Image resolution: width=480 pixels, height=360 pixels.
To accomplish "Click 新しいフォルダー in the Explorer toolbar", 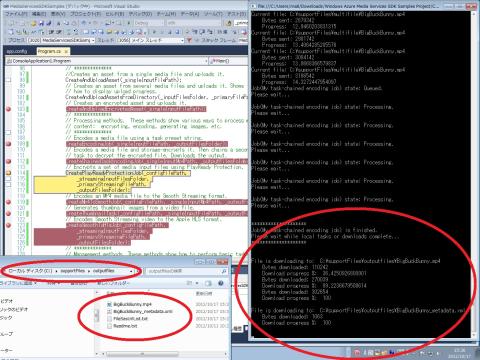I will point(113,283).
